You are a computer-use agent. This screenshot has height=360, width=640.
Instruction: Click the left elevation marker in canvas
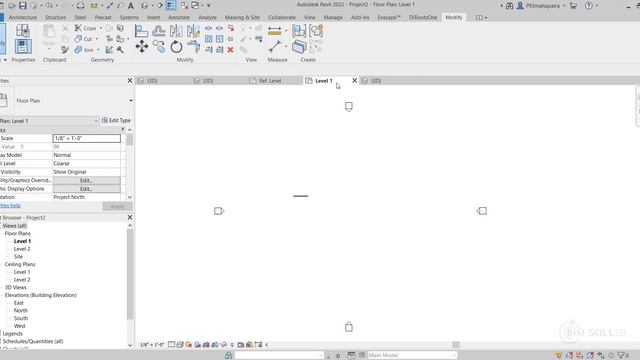pos(219,211)
